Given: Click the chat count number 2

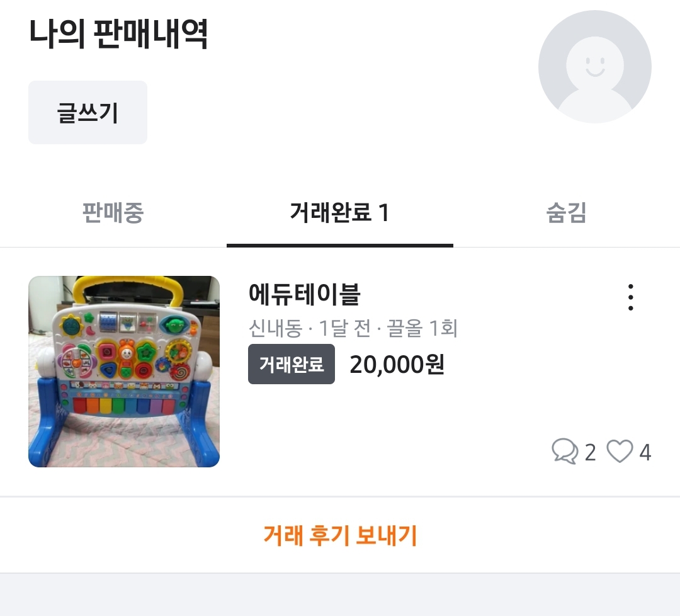Looking at the screenshot, I should [x=590, y=452].
